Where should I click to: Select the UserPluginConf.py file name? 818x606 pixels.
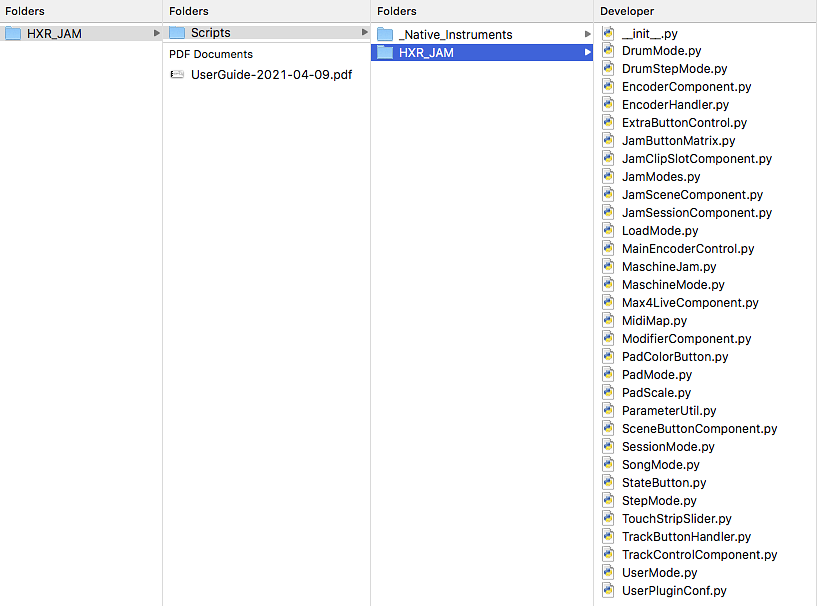pos(674,590)
